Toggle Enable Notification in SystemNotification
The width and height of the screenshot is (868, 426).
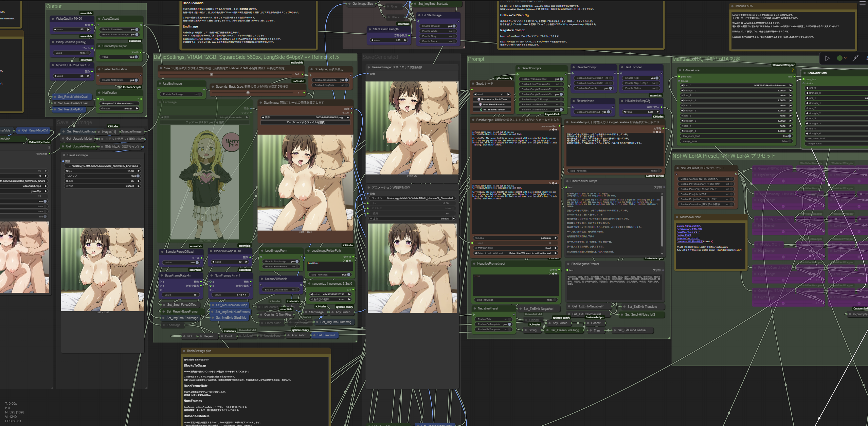pos(119,80)
